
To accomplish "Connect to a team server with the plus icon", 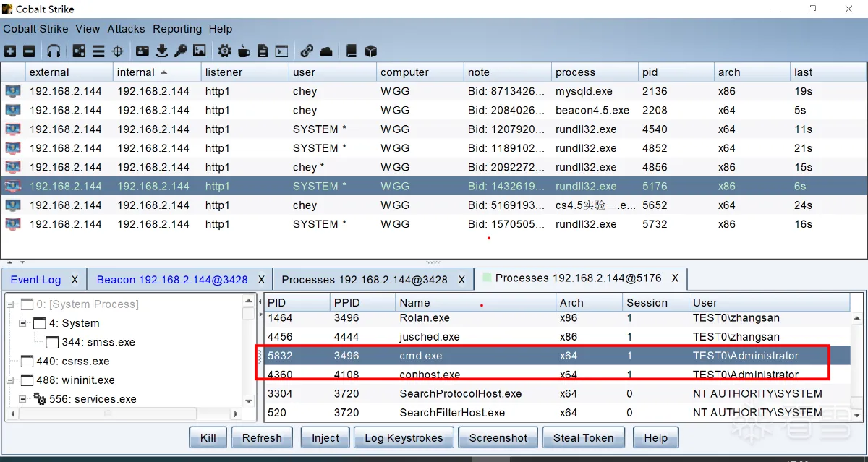I will point(10,51).
